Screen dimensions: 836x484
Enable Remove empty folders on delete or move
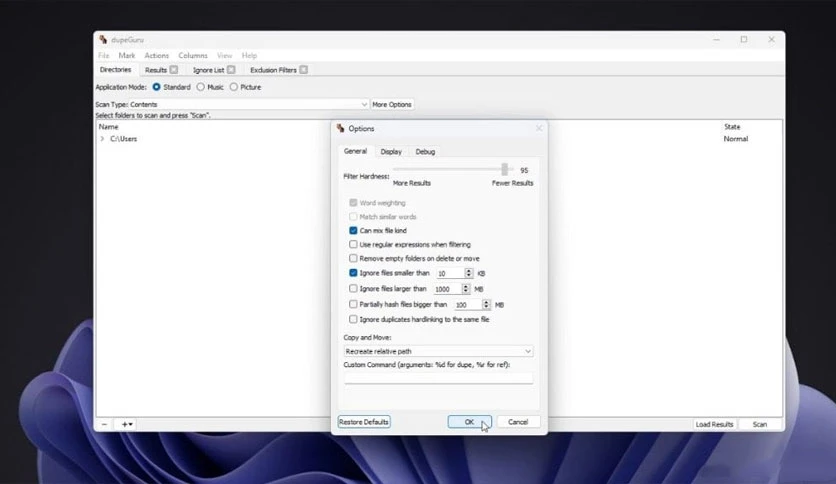[x=353, y=258]
